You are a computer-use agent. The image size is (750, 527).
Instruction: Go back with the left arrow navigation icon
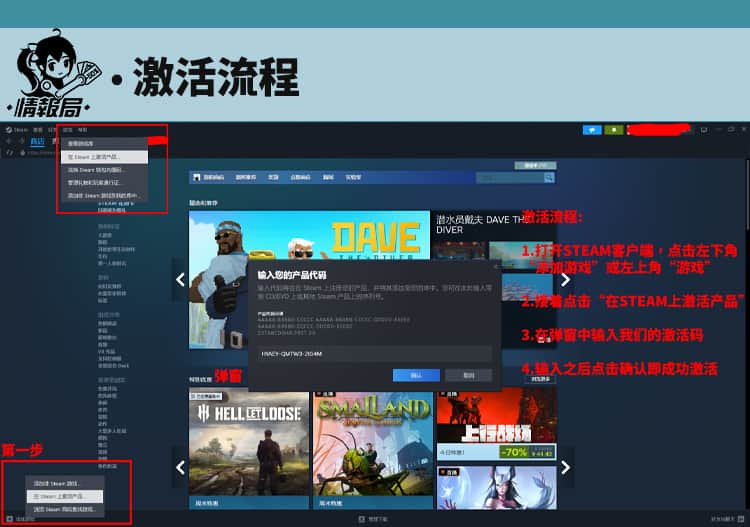[x=9, y=141]
